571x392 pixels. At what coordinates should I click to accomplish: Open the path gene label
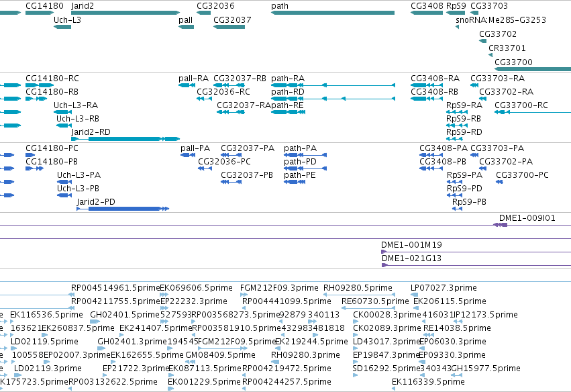[x=280, y=6]
